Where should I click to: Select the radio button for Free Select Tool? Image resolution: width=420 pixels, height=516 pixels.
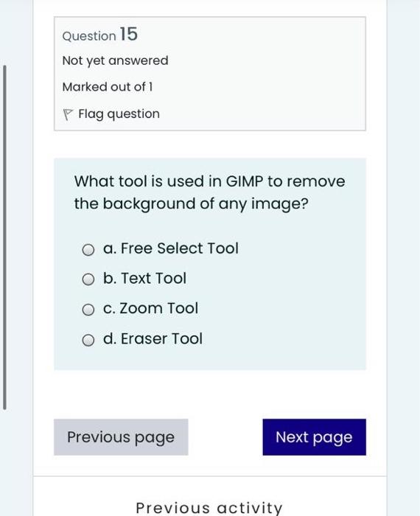(x=88, y=250)
